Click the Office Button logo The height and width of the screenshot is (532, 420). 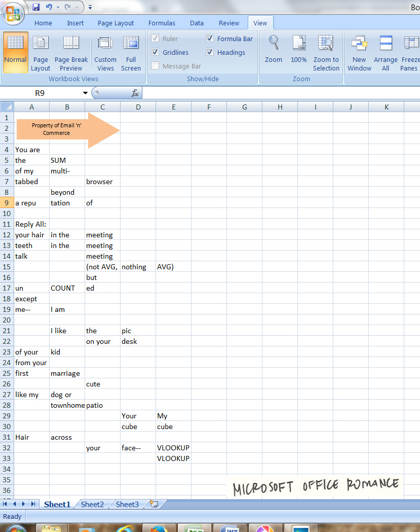(x=14, y=13)
